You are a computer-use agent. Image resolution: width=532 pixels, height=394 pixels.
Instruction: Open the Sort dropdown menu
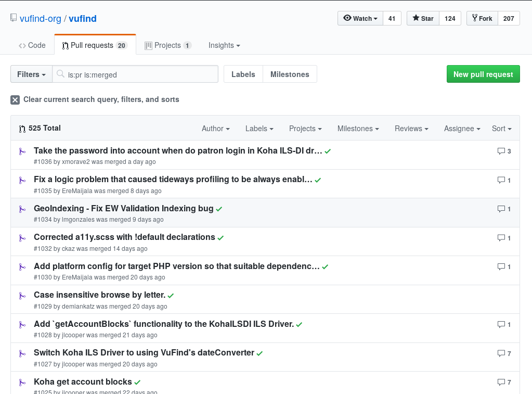point(501,129)
